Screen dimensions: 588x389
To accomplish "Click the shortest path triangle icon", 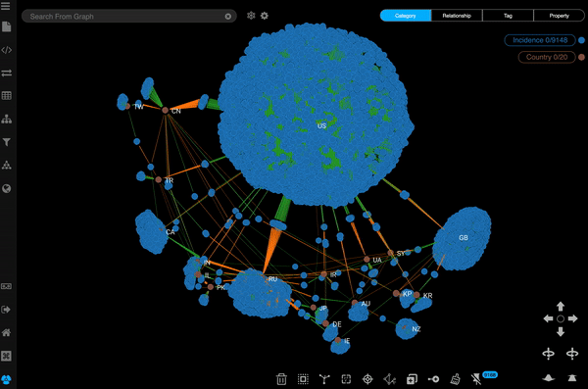I will pyautogui.click(x=390, y=379).
